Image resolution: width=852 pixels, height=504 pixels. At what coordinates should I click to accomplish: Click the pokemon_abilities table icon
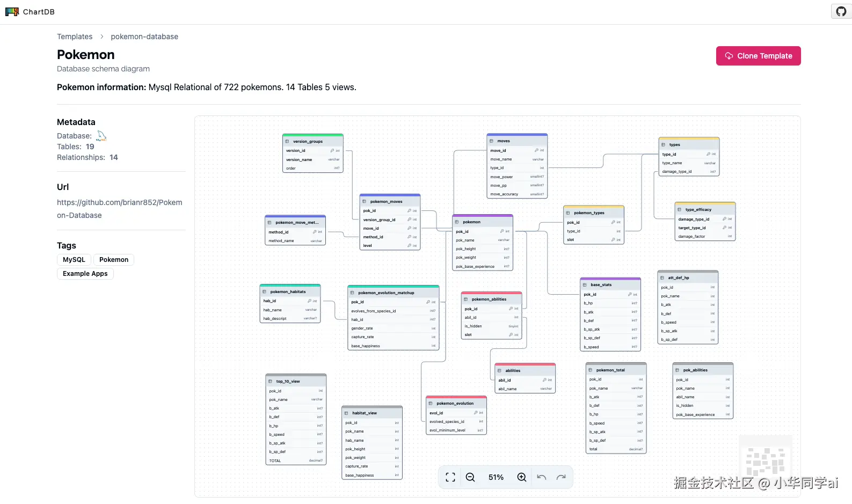pyautogui.click(x=466, y=300)
